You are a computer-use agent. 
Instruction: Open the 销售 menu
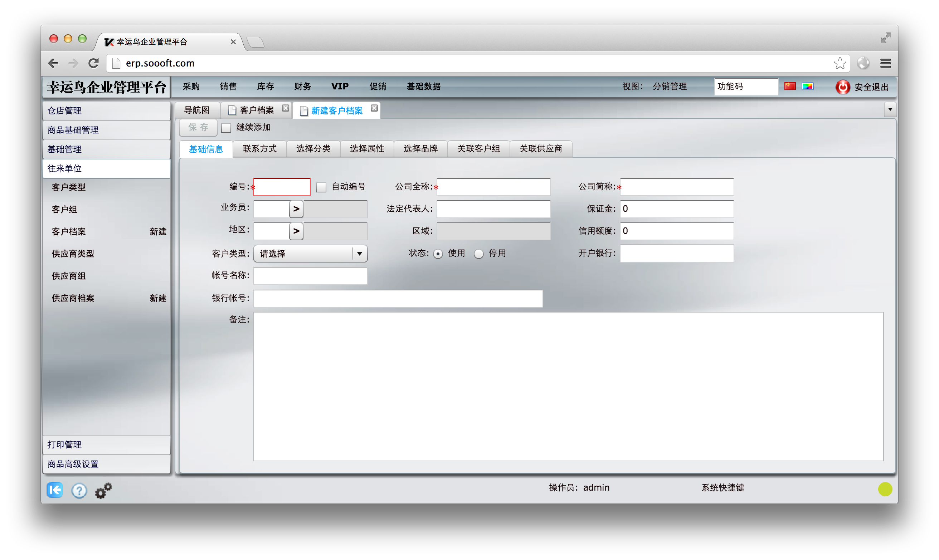coord(228,87)
